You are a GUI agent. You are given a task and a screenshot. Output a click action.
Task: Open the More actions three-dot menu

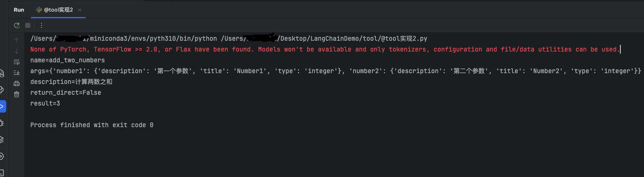tap(41, 25)
